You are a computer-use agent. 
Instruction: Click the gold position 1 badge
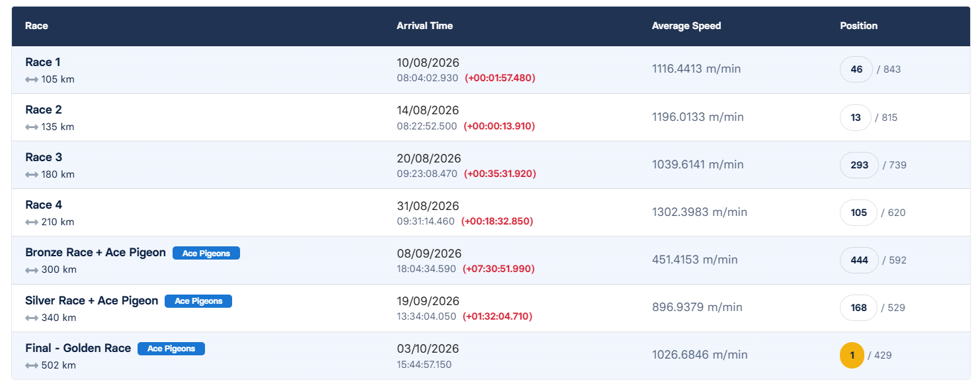(852, 355)
